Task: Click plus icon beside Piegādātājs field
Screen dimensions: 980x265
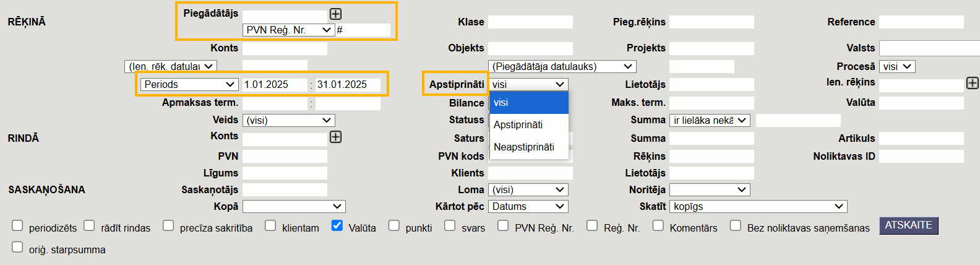Action: pyautogui.click(x=335, y=14)
